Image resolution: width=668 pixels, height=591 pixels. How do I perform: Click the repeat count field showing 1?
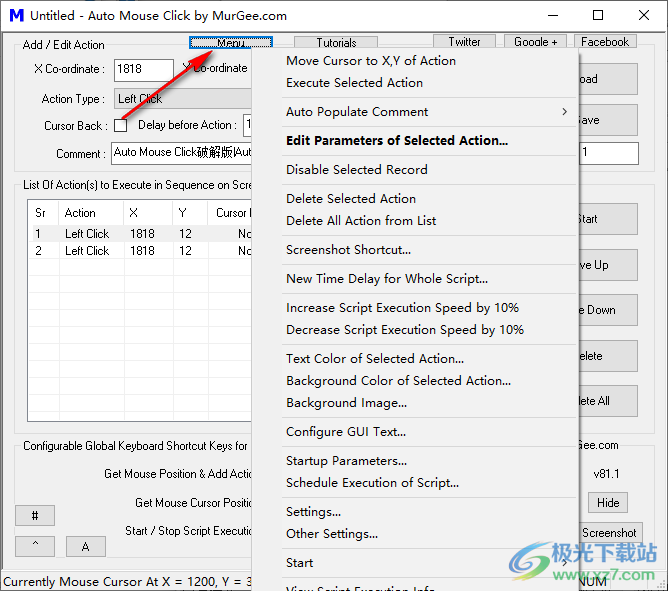click(609, 153)
